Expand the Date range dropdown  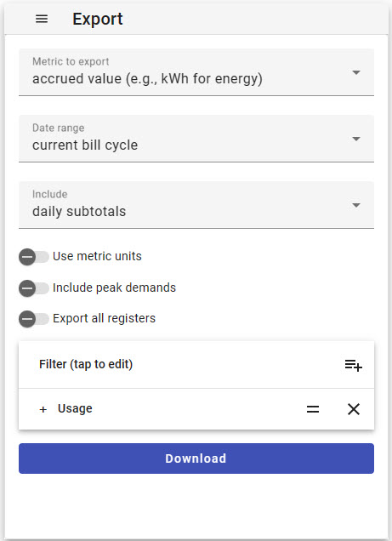[196, 139]
